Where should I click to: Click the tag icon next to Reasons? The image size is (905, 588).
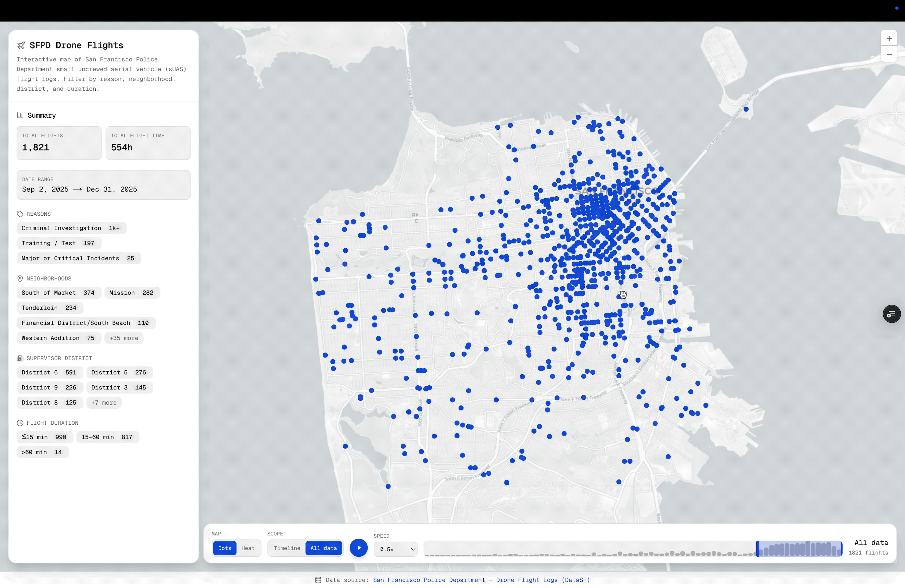click(x=20, y=214)
